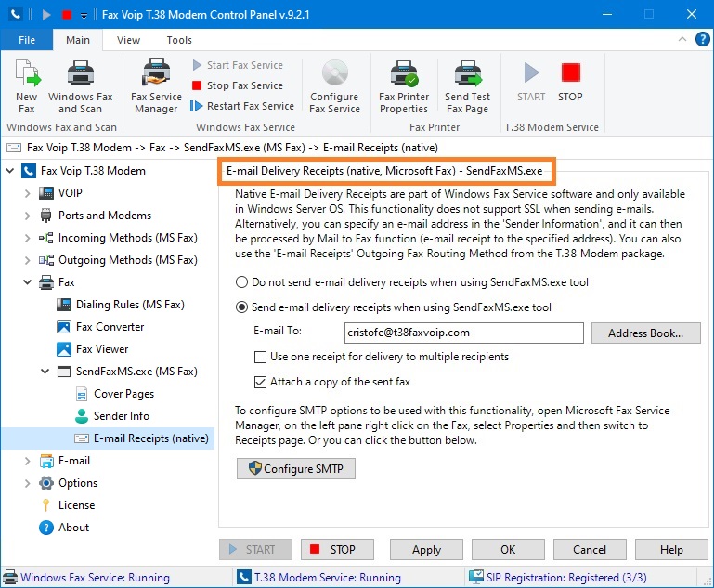Viewport: 714px width, 588px height.
Task: Expand the E-mail tree node
Action: pyautogui.click(x=27, y=461)
